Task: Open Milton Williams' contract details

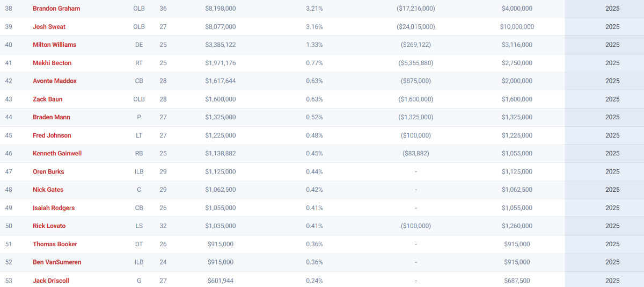Action: pos(54,45)
